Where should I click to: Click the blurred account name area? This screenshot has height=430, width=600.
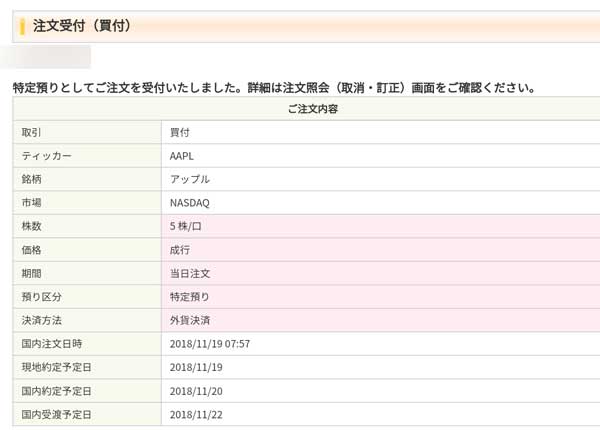point(48,57)
